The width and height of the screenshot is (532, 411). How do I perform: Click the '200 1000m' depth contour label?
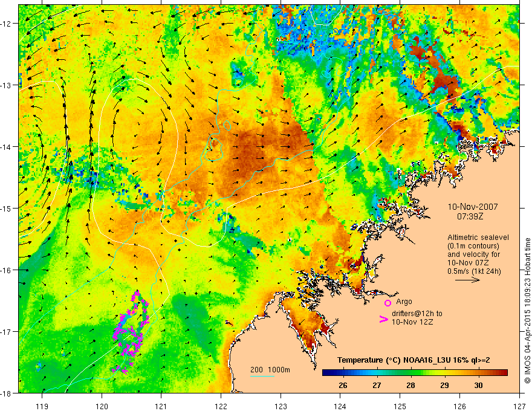[x=270, y=370]
